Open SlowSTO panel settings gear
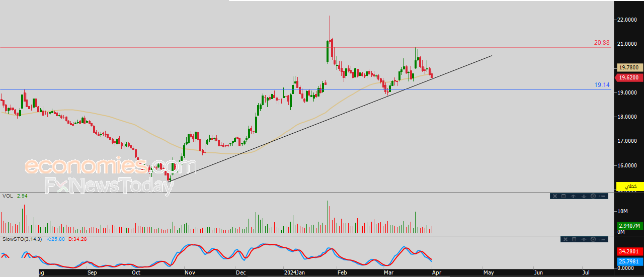The image size is (644, 277). click(x=593, y=239)
